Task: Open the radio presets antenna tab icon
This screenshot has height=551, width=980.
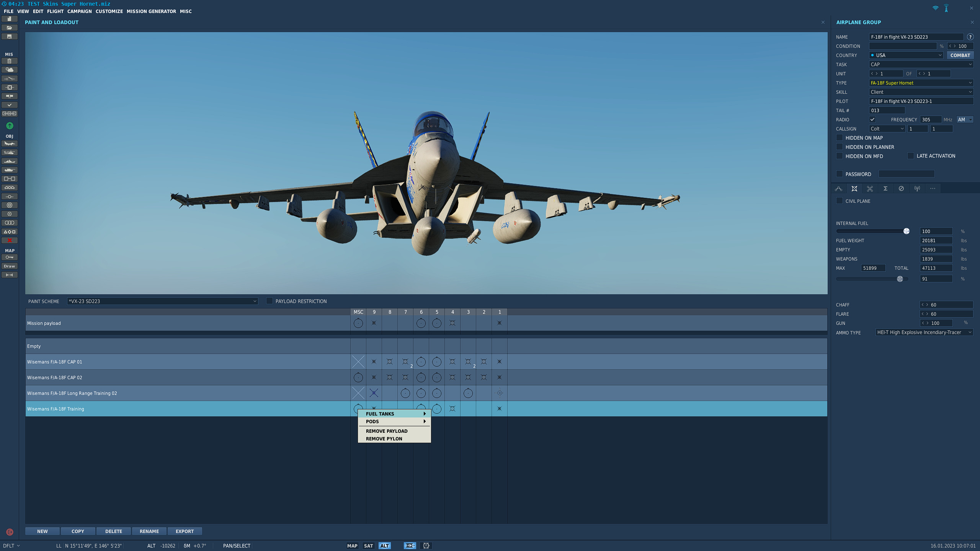Action: [917, 189]
